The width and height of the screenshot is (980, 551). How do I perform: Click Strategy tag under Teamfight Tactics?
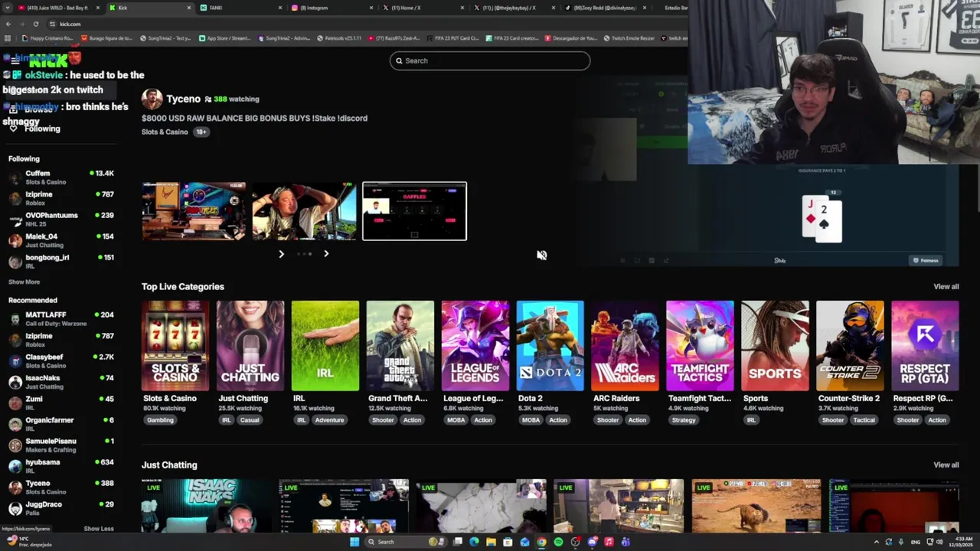684,420
